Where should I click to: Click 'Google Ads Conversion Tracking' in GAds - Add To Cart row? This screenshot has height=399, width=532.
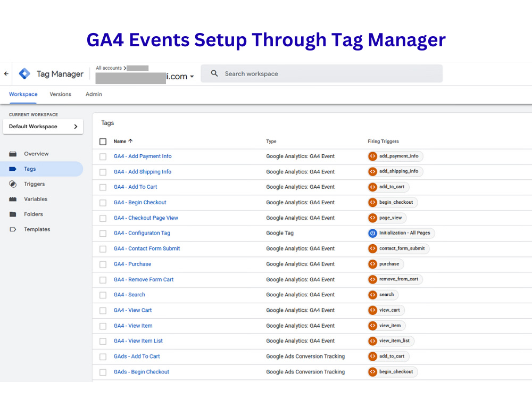[305, 356]
